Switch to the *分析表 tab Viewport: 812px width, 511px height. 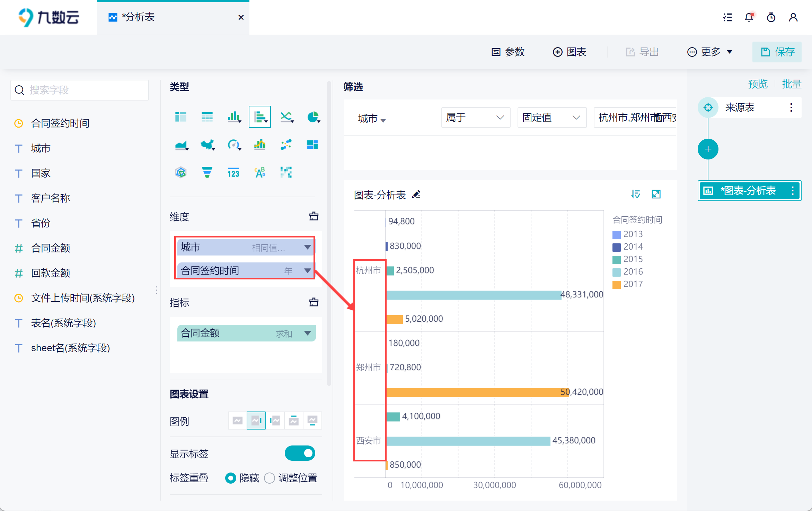click(x=139, y=17)
